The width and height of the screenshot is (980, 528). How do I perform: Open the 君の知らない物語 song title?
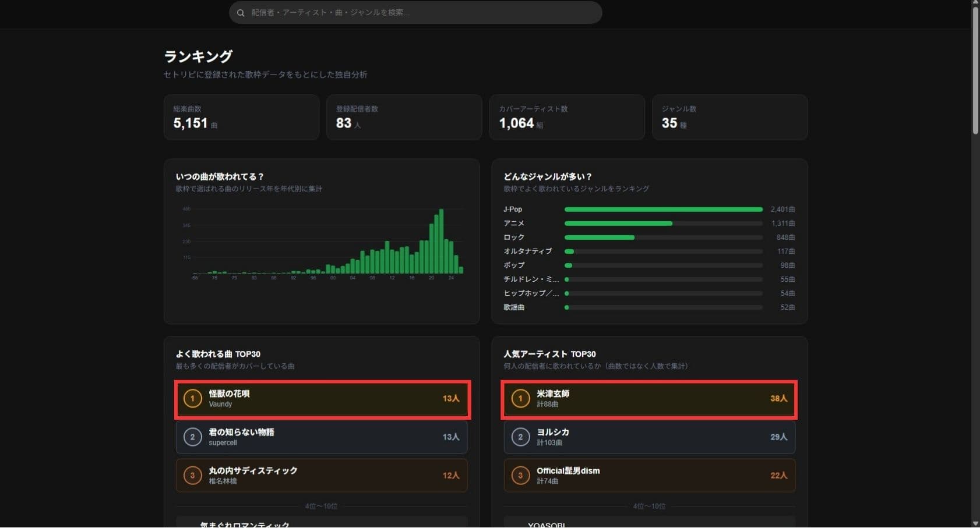pyautogui.click(x=241, y=433)
